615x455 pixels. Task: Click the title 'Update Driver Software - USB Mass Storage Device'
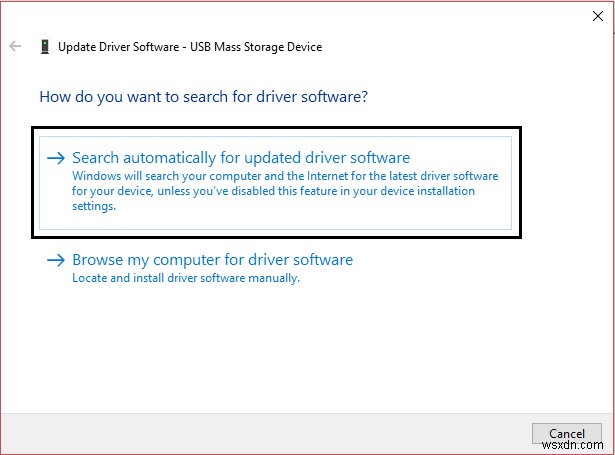(x=190, y=47)
